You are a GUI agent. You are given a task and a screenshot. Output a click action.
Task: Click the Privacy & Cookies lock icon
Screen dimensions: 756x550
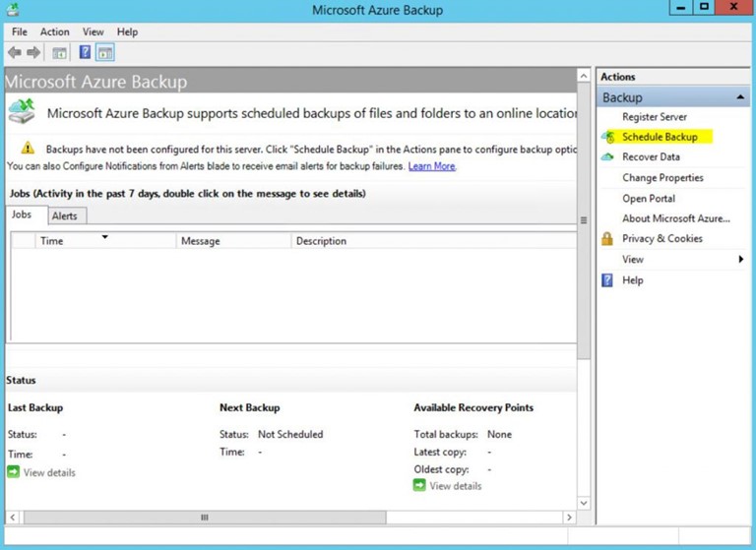pyautogui.click(x=607, y=238)
